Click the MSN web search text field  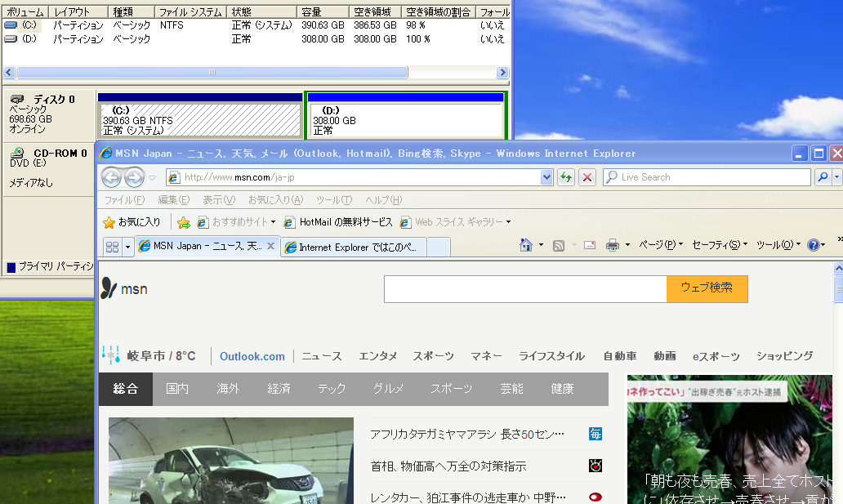click(x=525, y=289)
